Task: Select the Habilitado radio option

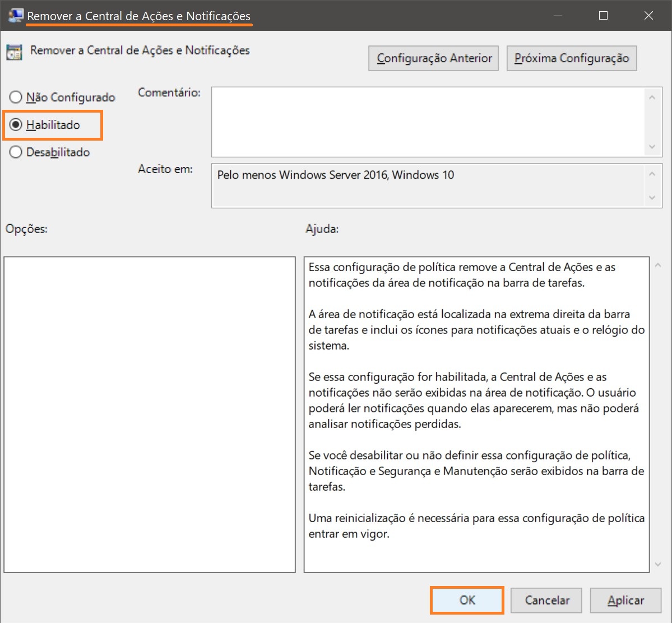Action: (45, 125)
